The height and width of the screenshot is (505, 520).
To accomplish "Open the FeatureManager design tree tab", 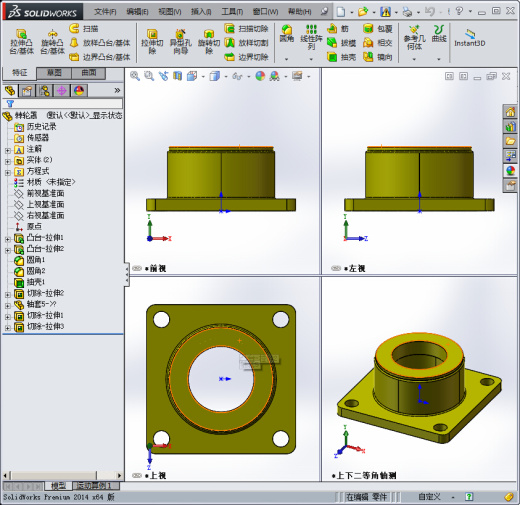I will 10,90.
